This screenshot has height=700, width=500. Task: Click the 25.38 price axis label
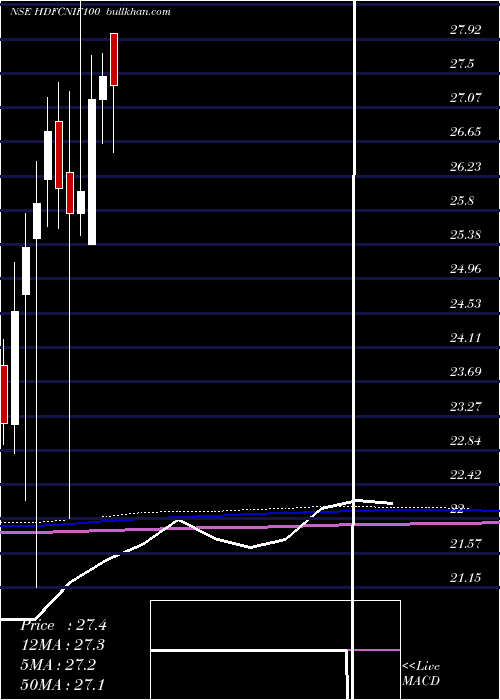click(x=465, y=234)
